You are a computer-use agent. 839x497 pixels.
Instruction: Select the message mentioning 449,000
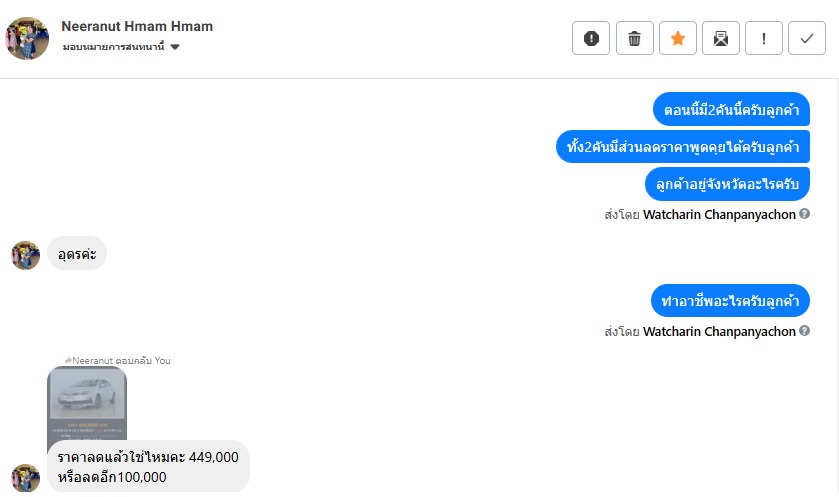point(148,466)
